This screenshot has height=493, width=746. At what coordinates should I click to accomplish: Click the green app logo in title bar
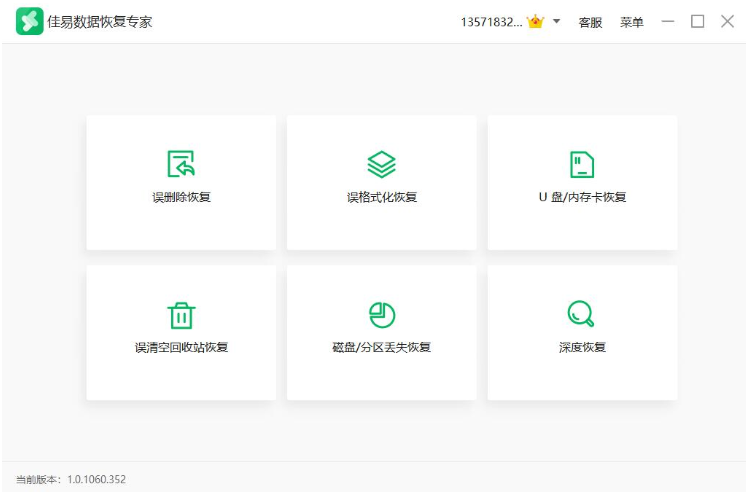pyautogui.click(x=29, y=21)
